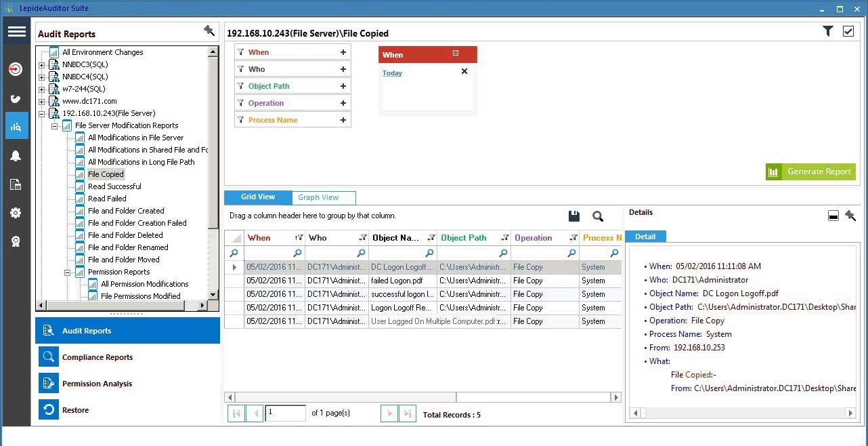Switch to the Graph View tab

(x=318, y=197)
